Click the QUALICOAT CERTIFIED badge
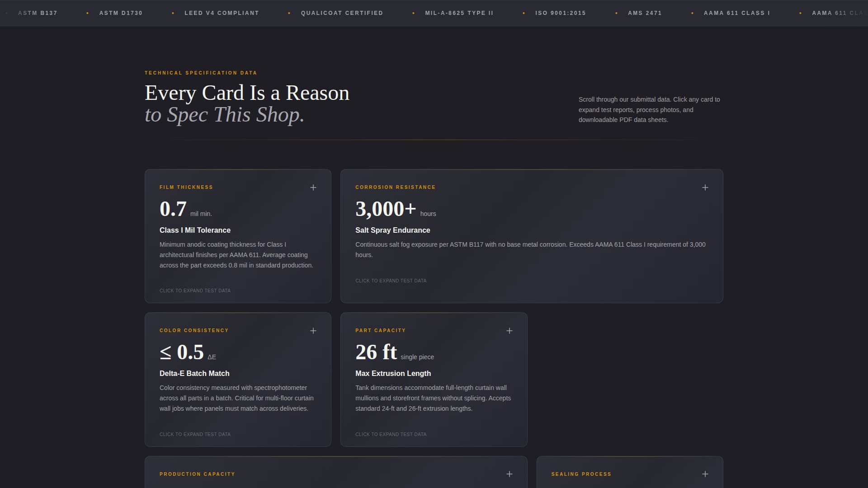The height and width of the screenshot is (488, 868). pyautogui.click(x=341, y=13)
